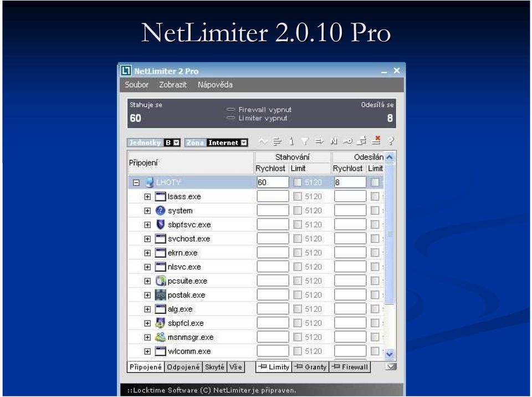The image size is (532, 397).
Task: Click the arrow button right of Firewall tab
Action: point(391,367)
